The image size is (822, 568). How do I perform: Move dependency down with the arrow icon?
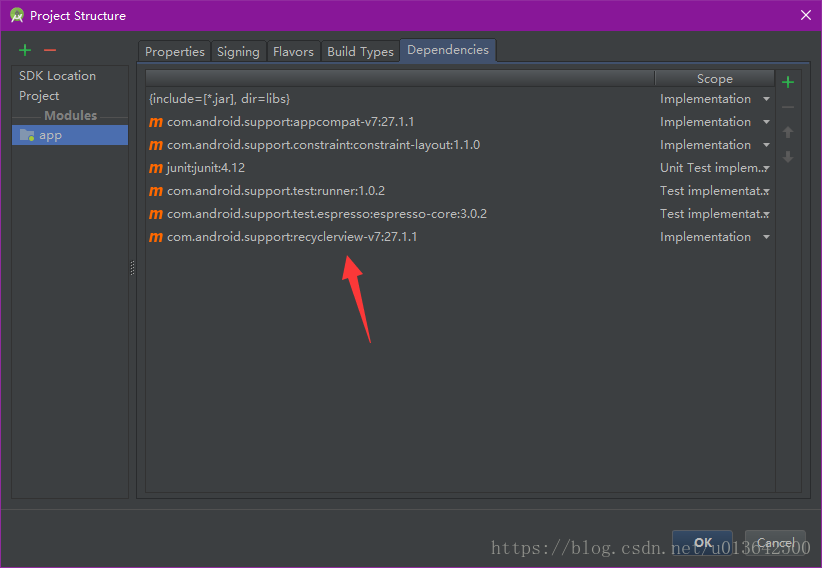pyautogui.click(x=787, y=157)
